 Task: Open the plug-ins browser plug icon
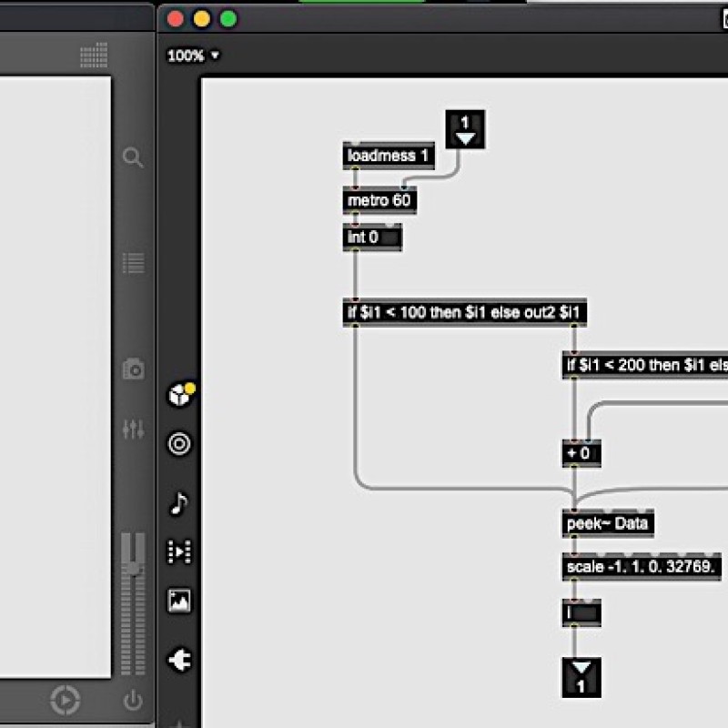tap(179, 661)
